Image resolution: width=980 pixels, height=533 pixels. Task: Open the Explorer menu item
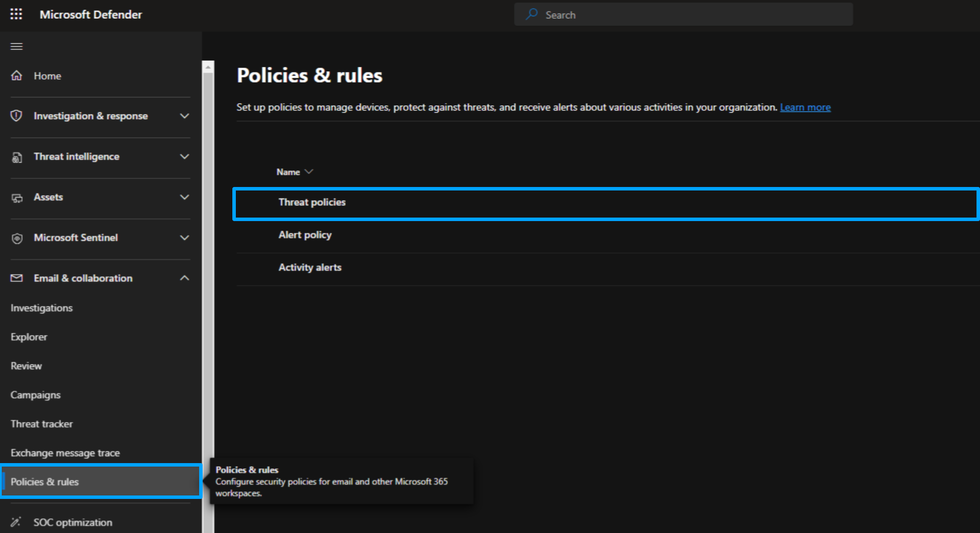tap(29, 337)
